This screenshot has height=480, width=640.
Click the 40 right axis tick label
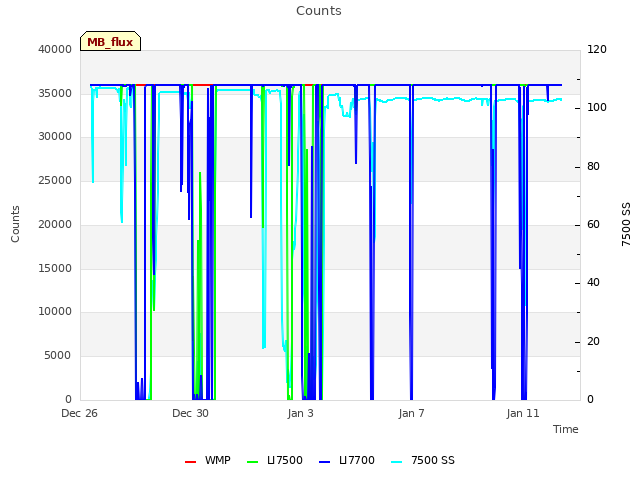593,283
